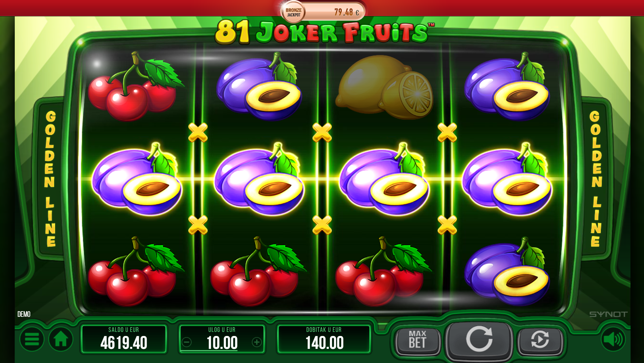Open the Bronze Jackpot badge
Screen dimensions: 644x363
tap(293, 12)
